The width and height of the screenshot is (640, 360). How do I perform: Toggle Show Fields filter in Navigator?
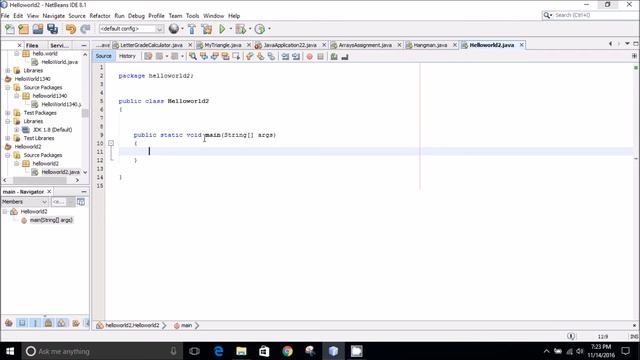22,323
